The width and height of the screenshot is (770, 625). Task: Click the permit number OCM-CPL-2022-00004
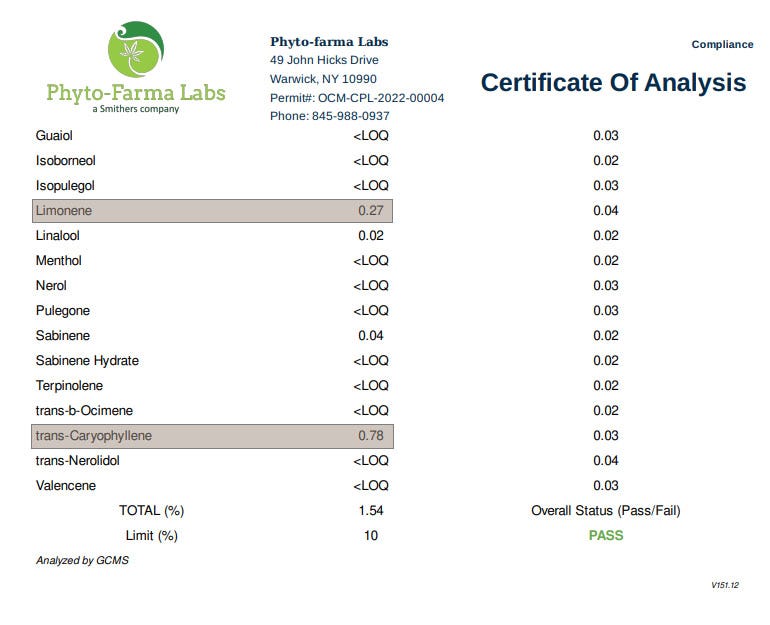click(381, 98)
